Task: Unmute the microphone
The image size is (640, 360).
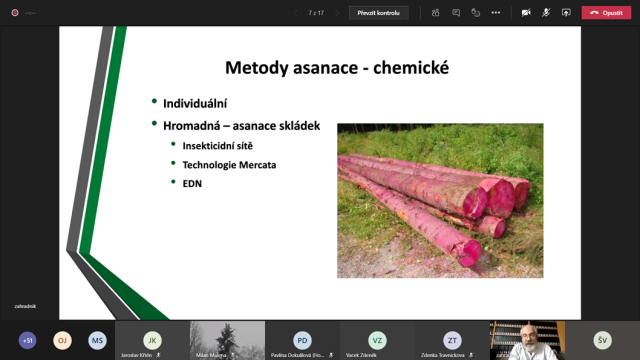Action: click(546, 13)
